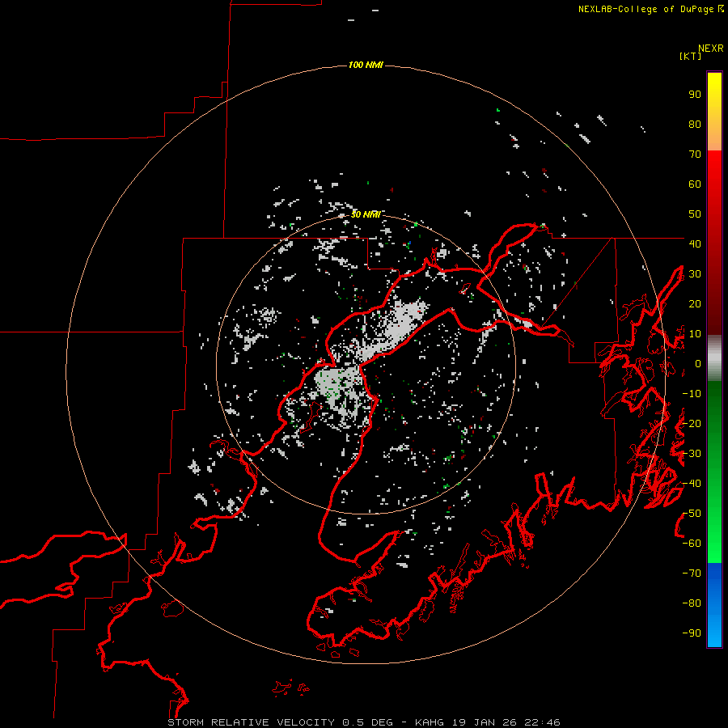Click the -10 value on velocity scale
Viewport: 728px width, 728px height.
(692, 394)
